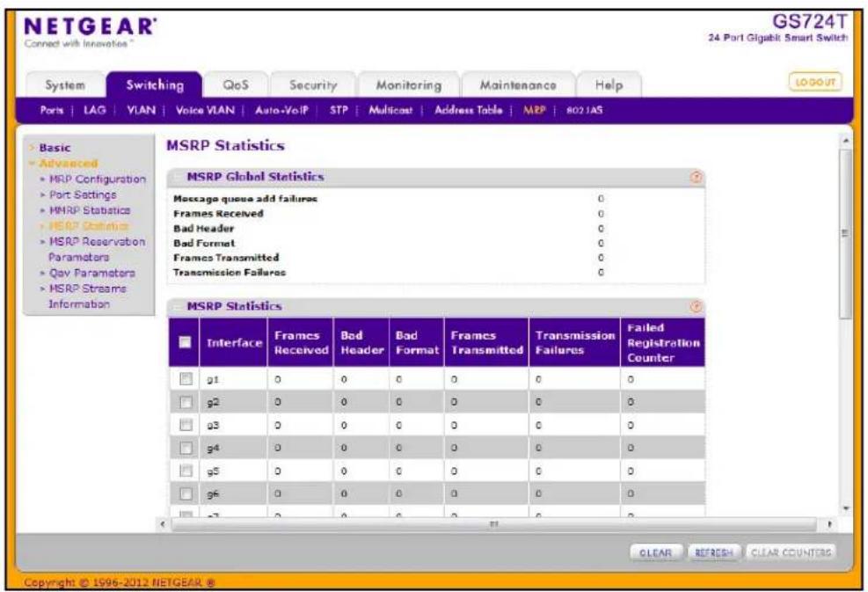Image resolution: width=868 pixels, height=592 pixels.
Task: Check the box for interface g4
Action: [x=186, y=448]
